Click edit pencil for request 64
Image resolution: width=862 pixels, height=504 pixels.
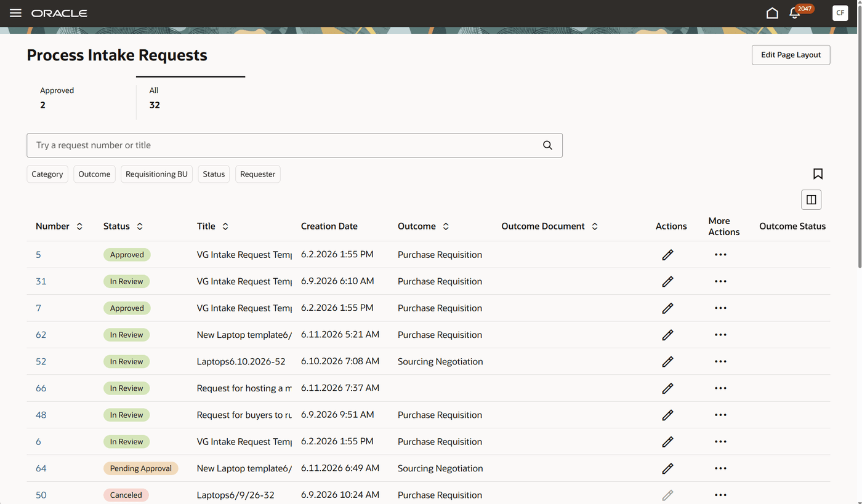(667, 468)
